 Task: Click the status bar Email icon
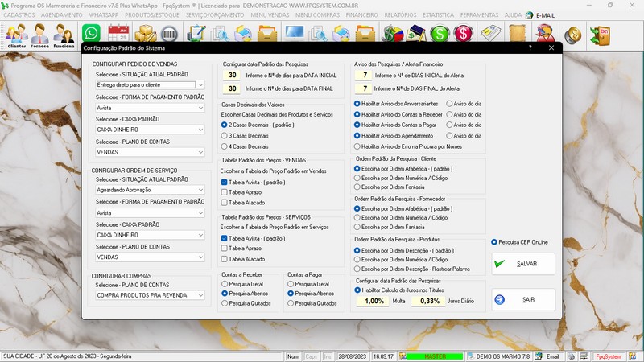click(548, 356)
